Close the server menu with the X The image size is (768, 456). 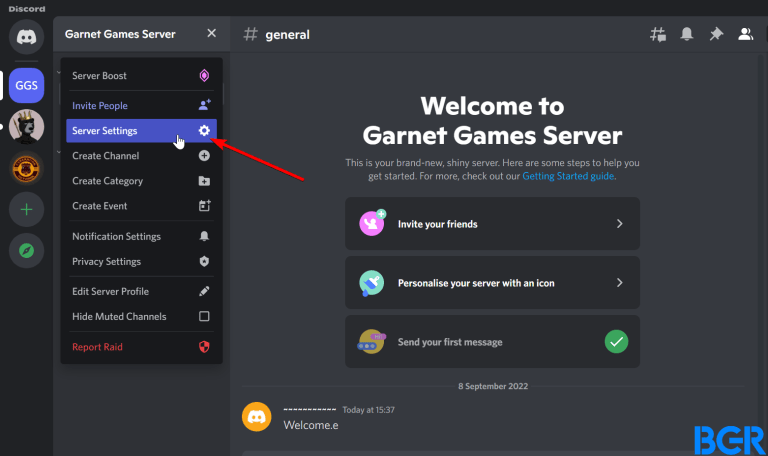pyautogui.click(x=212, y=33)
